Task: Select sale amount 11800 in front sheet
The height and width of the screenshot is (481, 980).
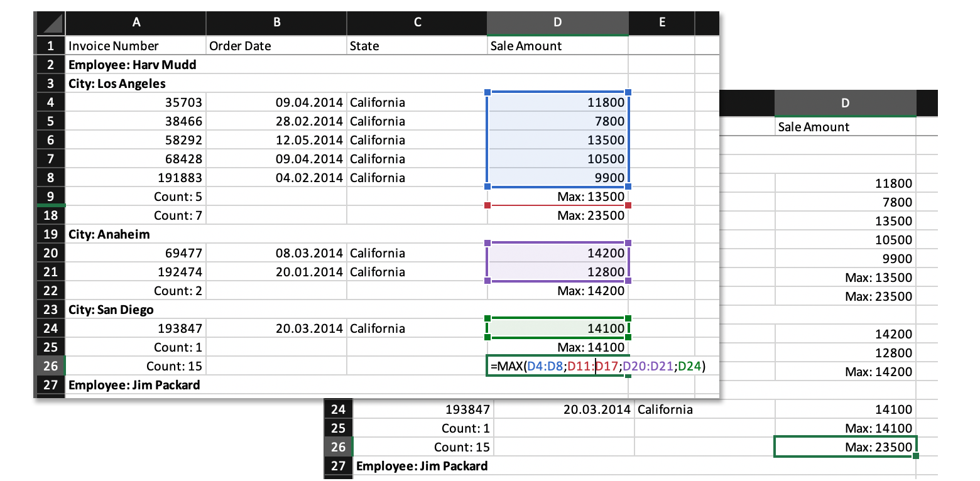Action: 558,102
